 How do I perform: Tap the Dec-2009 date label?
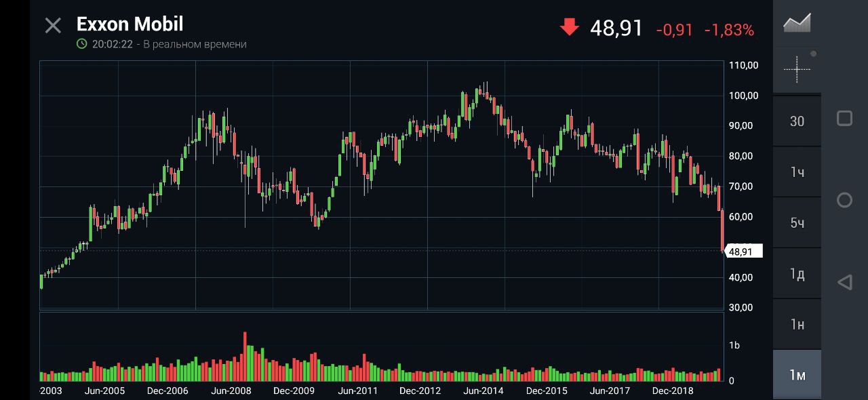click(294, 391)
